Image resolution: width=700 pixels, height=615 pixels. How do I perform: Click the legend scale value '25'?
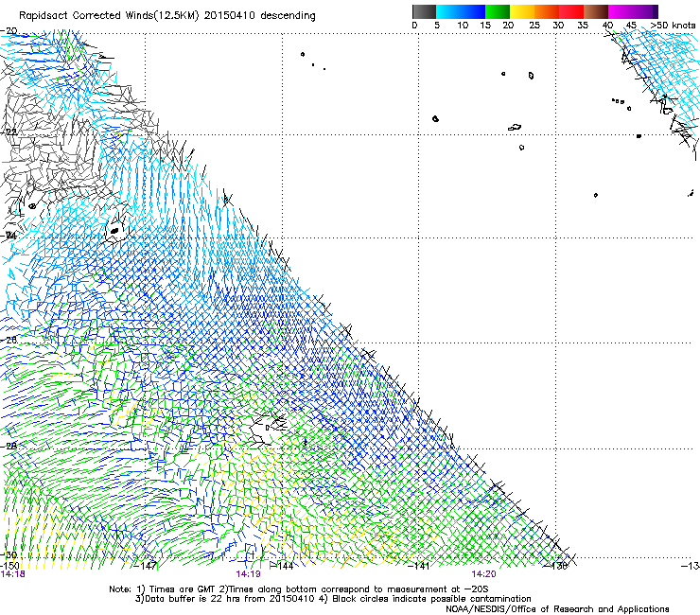click(534, 26)
